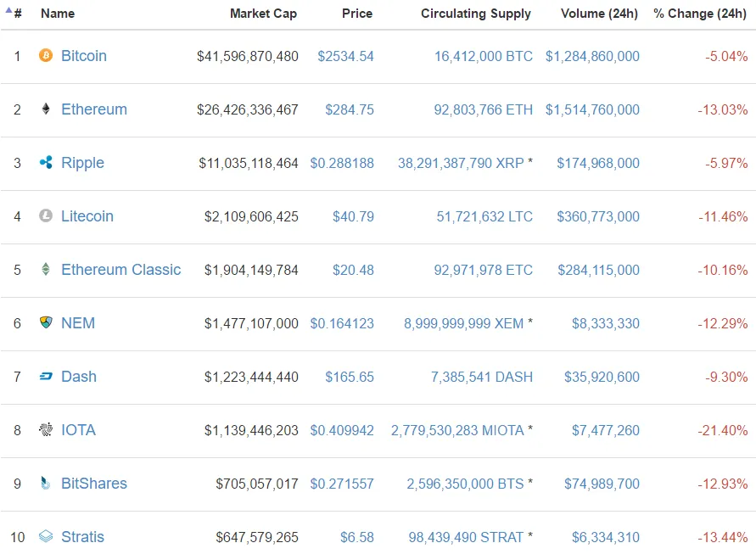This screenshot has height=554, width=756.
Task: Click supply 7,385,541 DASH
Action: pyautogui.click(x=482, y=377)
